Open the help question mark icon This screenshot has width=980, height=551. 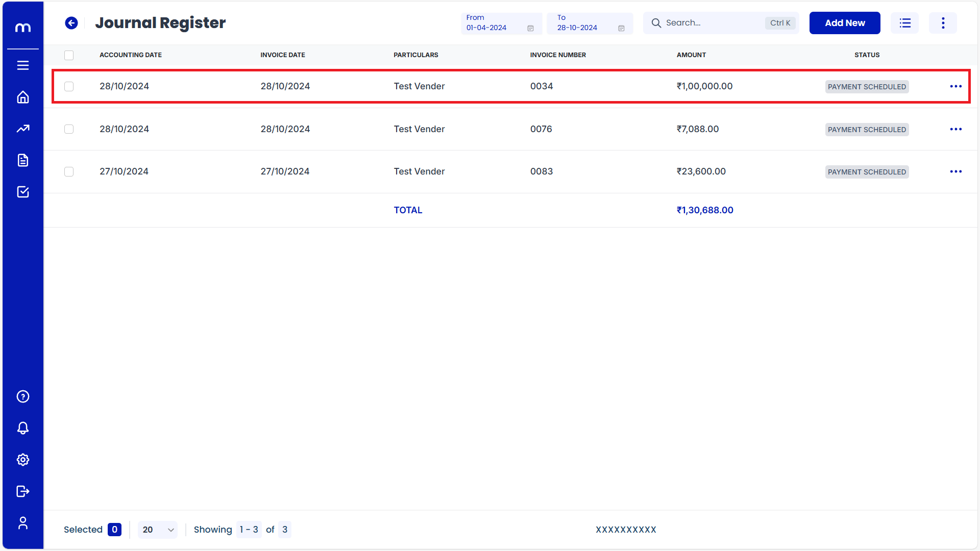click(x=23, y=396)
